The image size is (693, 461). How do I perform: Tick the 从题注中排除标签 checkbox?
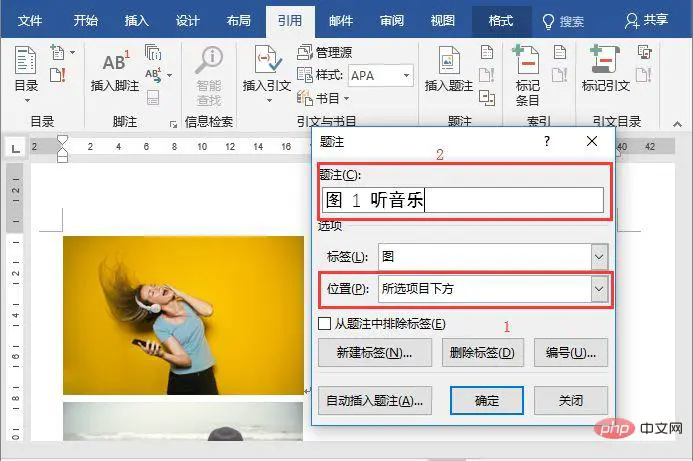click(x=324, y=324)
